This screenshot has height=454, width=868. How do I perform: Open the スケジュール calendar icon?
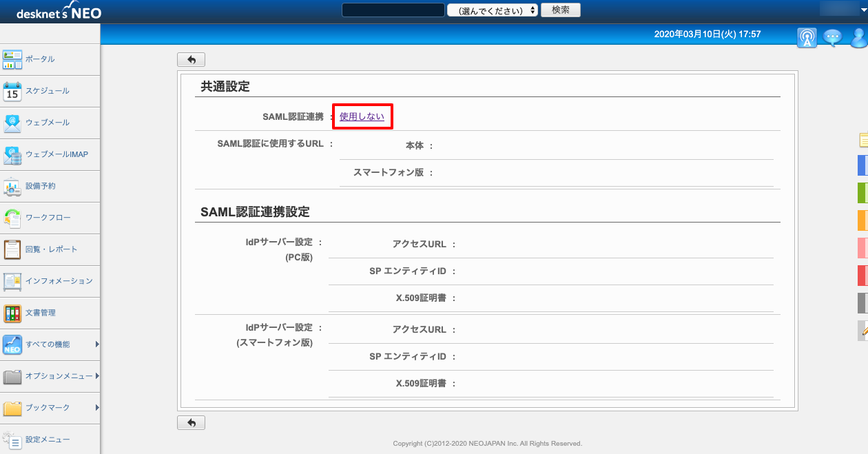pyautogui.click(x=12, y=91)
